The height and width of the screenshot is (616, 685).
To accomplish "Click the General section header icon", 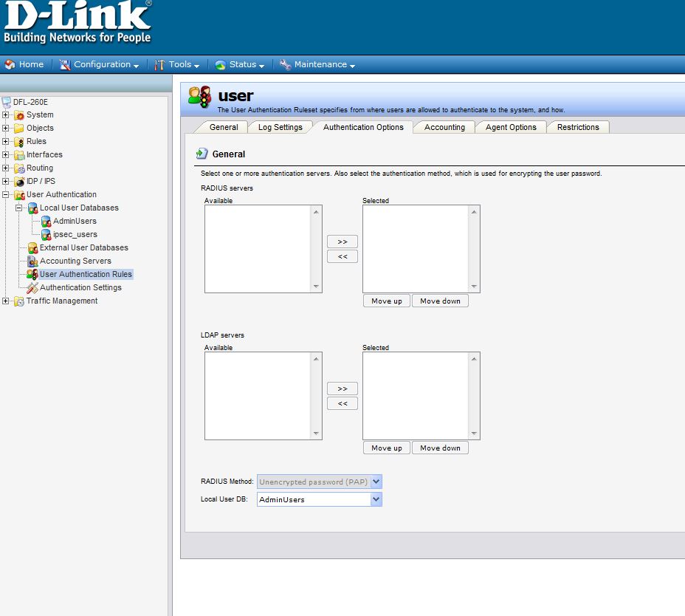I will pyautogui.click(x=202, y=154).
